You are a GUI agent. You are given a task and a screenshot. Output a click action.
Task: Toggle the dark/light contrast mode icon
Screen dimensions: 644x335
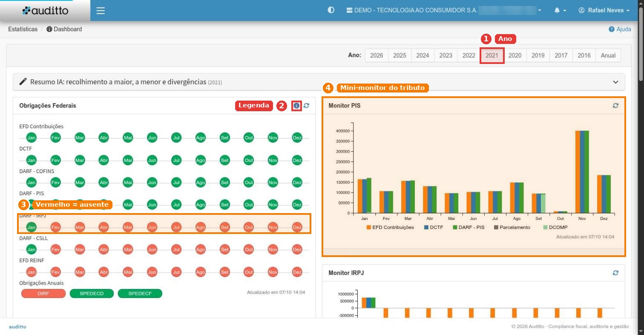(x=331, y=10)
